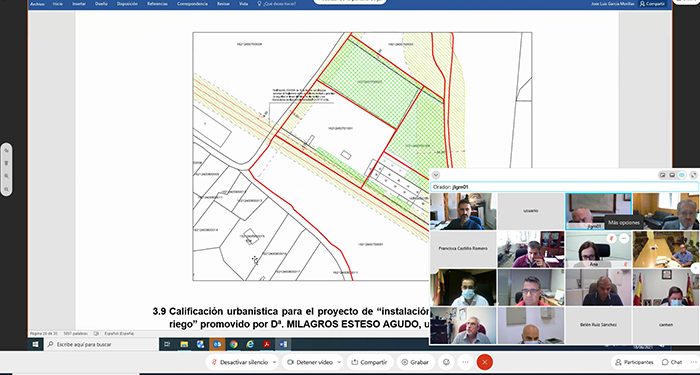Click the third icon of the left floating toolbar
The image size is (700, 375).
coord(6,176)
